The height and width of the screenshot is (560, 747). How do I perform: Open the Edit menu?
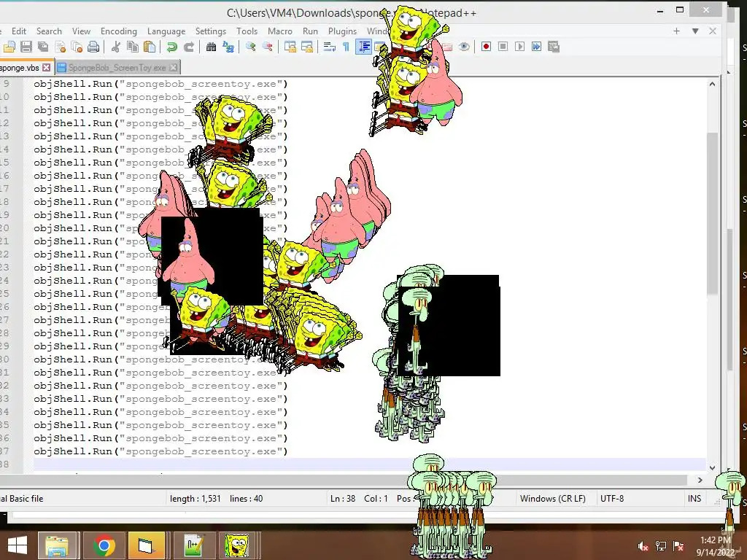[19, 31]
